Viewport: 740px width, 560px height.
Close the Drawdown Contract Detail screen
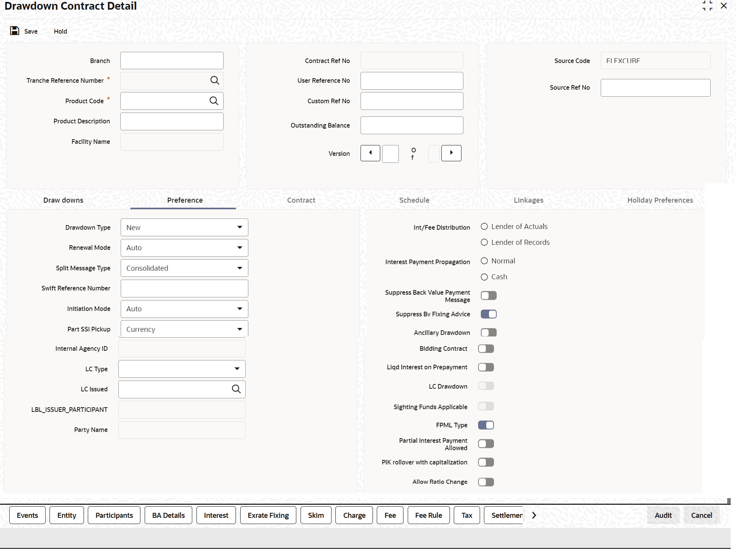pos(724,6)
